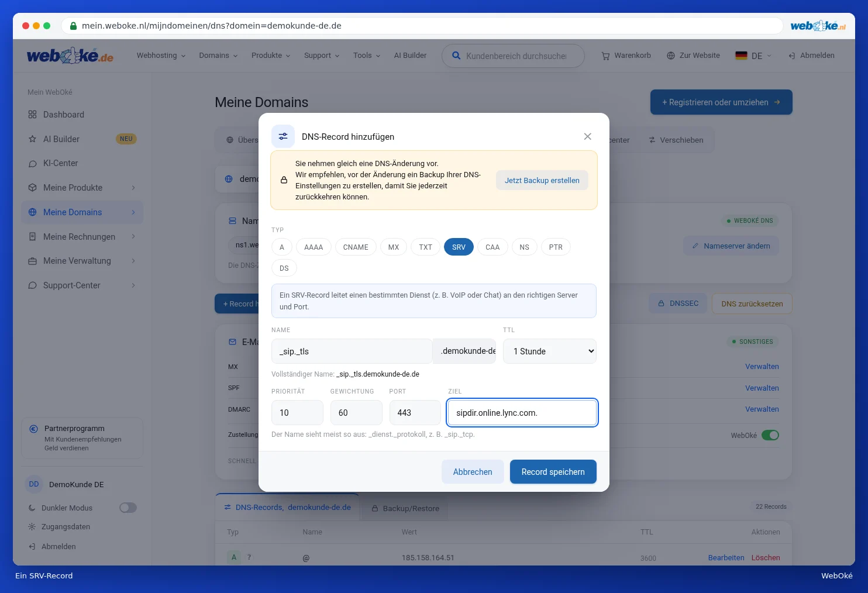
Task: Click the lock icon in backup warning
Action: pos(284,180)
